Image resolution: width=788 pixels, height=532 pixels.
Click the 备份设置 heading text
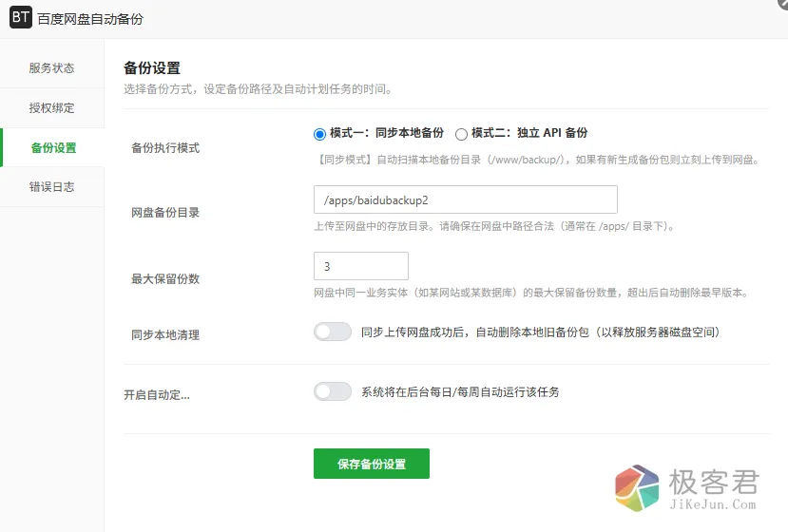click(x=152, y=67)
